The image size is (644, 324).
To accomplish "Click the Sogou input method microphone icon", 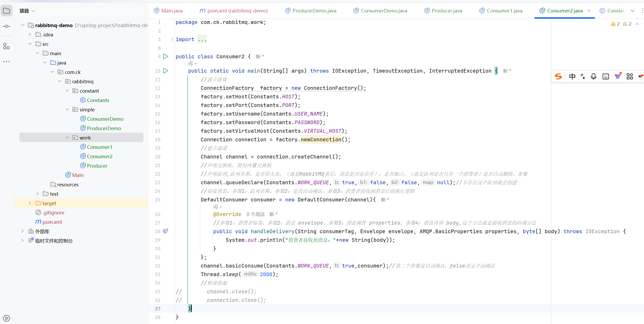I will (x=593, y=76).
